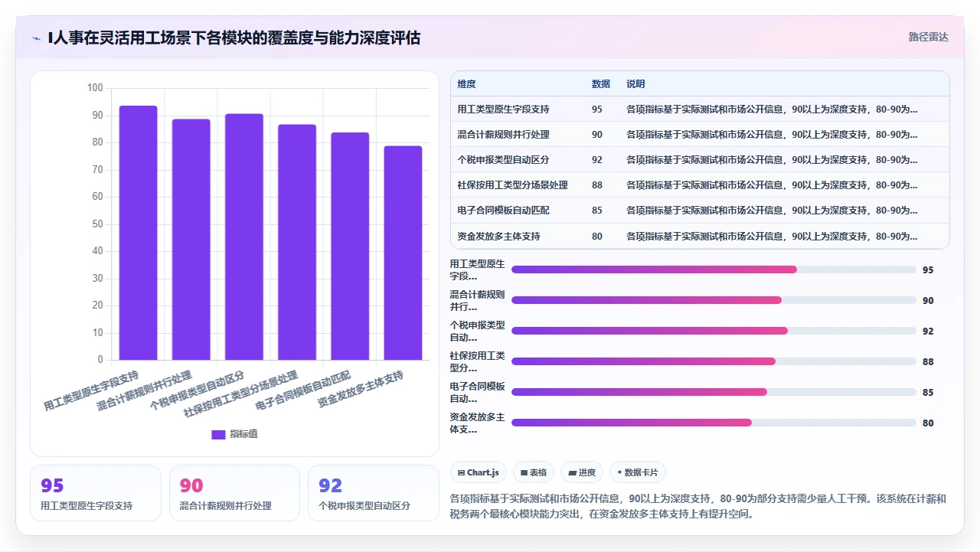
Task: Select table row 混合计薪规则并行处理
Action: point(700,135)
